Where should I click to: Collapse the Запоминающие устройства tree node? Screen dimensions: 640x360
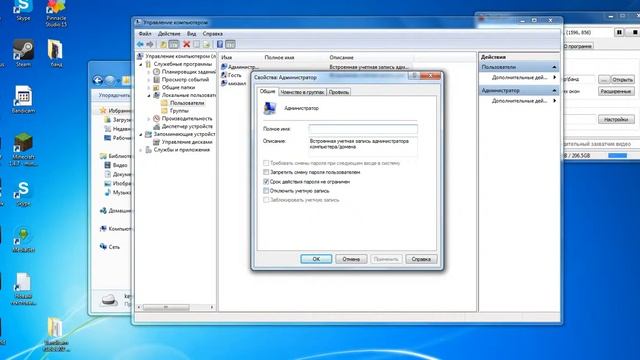141,134
